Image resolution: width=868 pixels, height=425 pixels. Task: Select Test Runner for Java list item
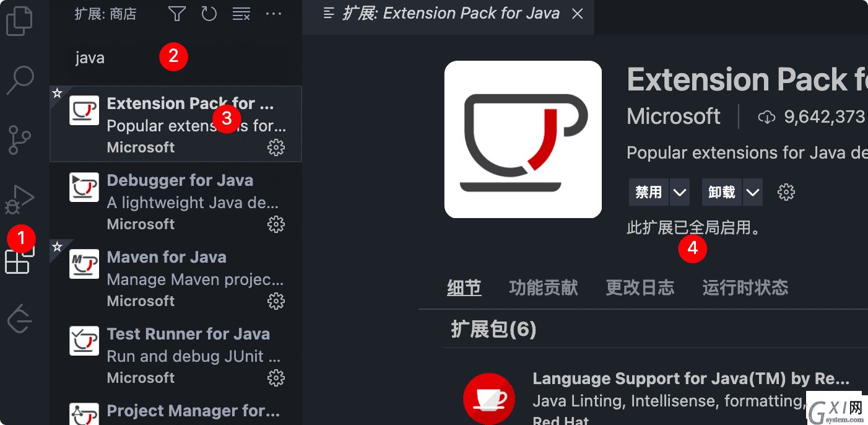coord(176,354)
